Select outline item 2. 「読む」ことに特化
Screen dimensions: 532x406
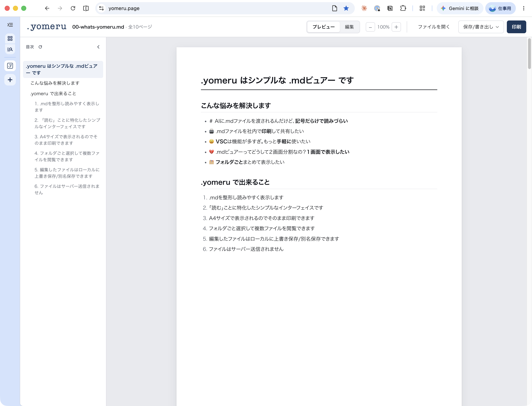pos(67,123)
